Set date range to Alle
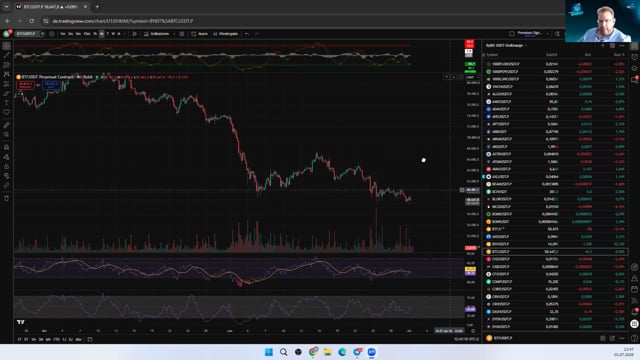 [x=78, y=339]
